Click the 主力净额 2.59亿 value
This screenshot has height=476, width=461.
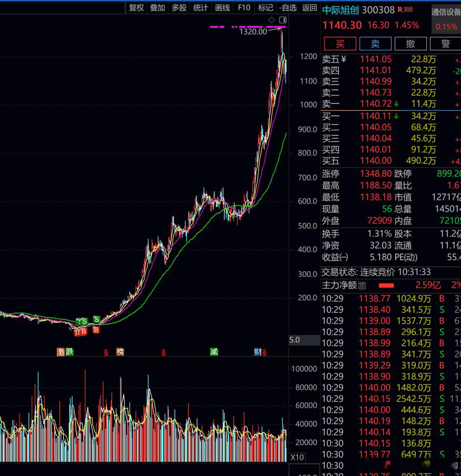click(x=428, y=285)
